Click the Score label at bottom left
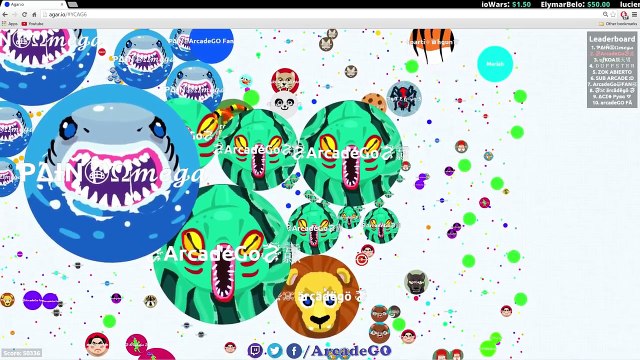Viewport: 640px width, 360px height. coord(21,353)
